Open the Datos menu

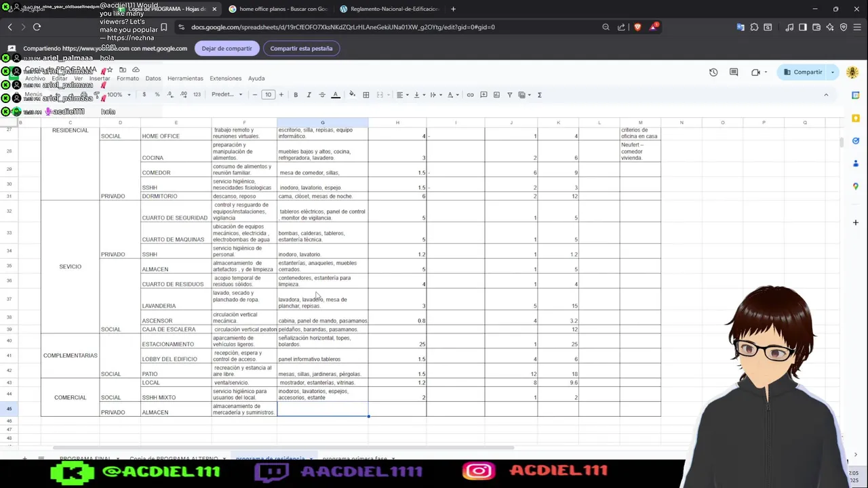(153, 79)
